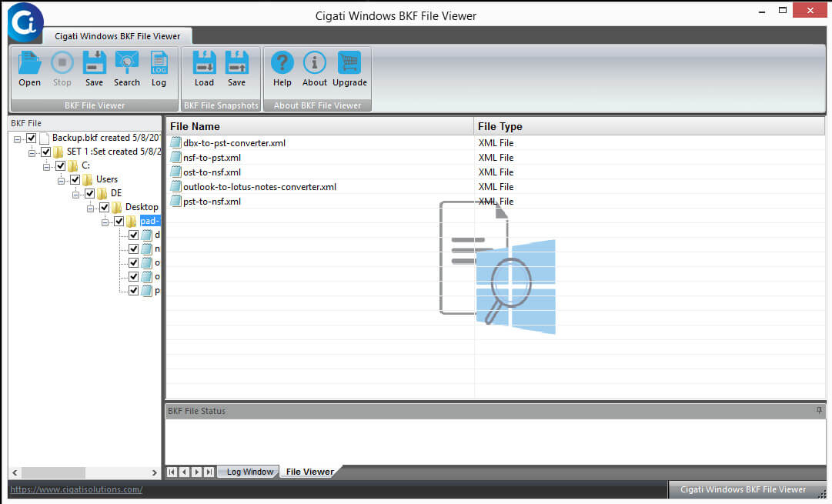
Task: Uncheck the pad- folder checkbox
Action: pyautogui.click(x=119, y=221)
